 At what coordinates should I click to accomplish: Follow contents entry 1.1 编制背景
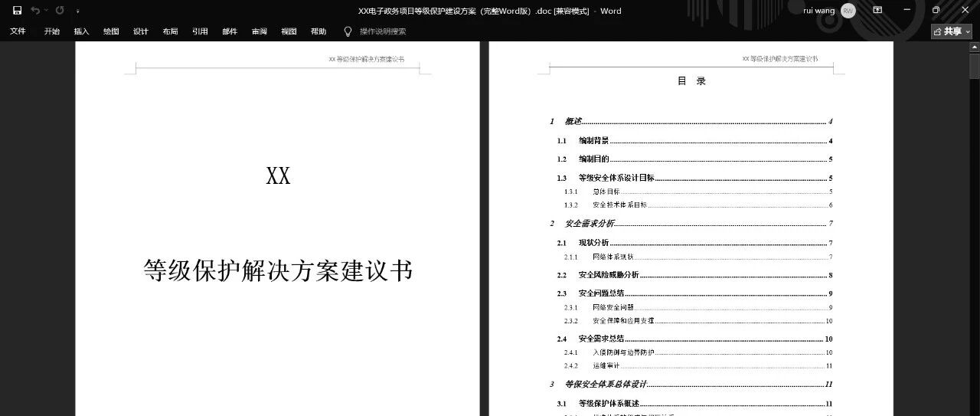tap(694, 141)
